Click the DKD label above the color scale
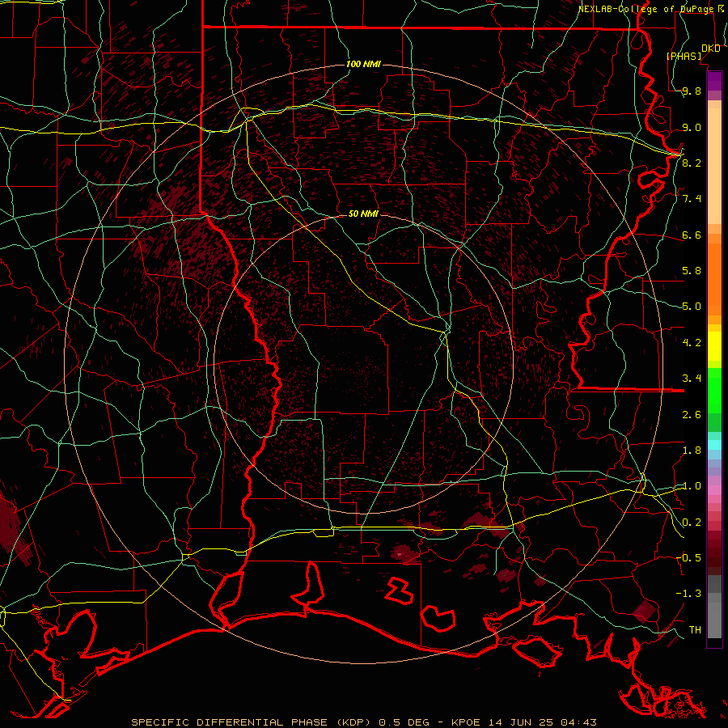728x728 pixels. pyautogui.click(x=711, y=49)
